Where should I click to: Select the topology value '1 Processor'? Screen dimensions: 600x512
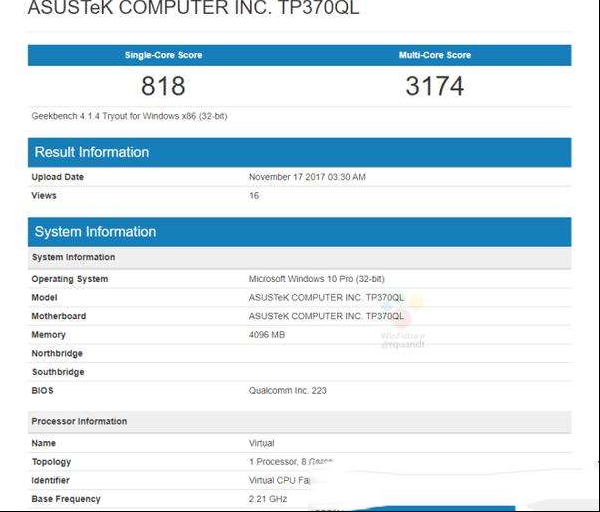[x=273, y=462]
